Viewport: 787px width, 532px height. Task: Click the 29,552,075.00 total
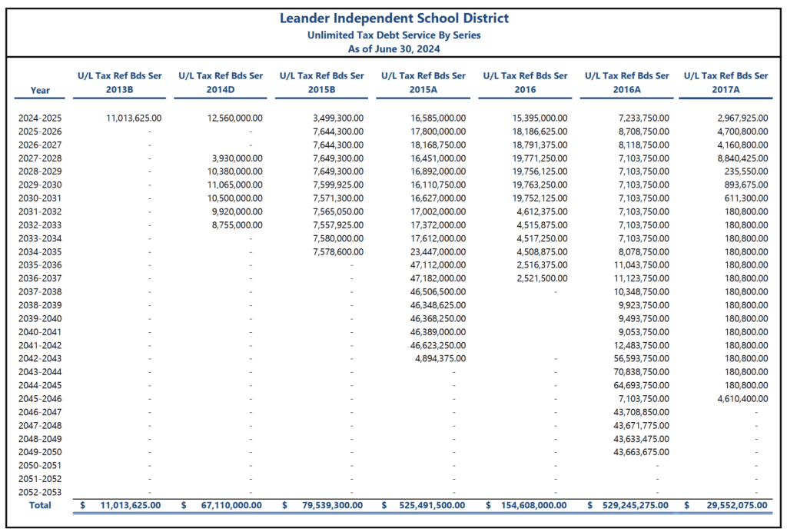pos(737,505)
